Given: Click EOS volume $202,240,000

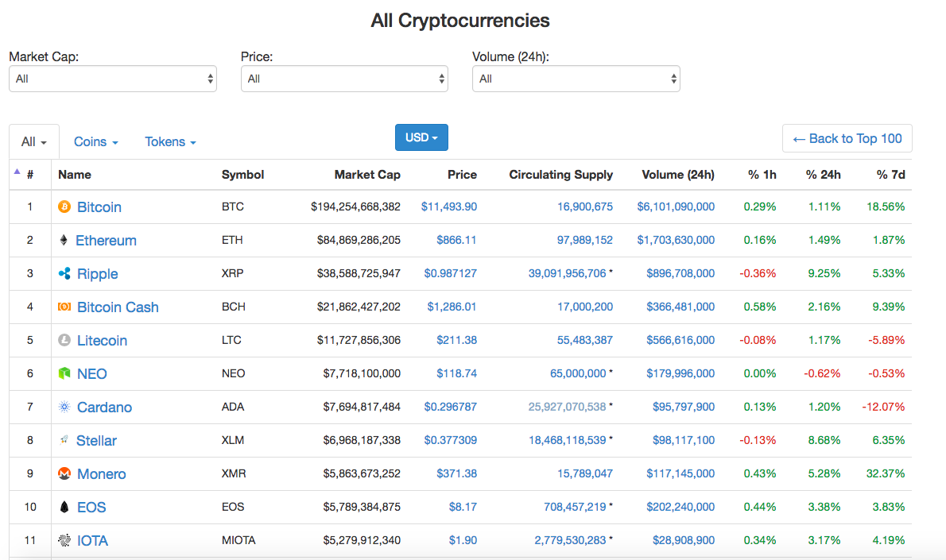Looking at the screenshot, I should (680, 507).
